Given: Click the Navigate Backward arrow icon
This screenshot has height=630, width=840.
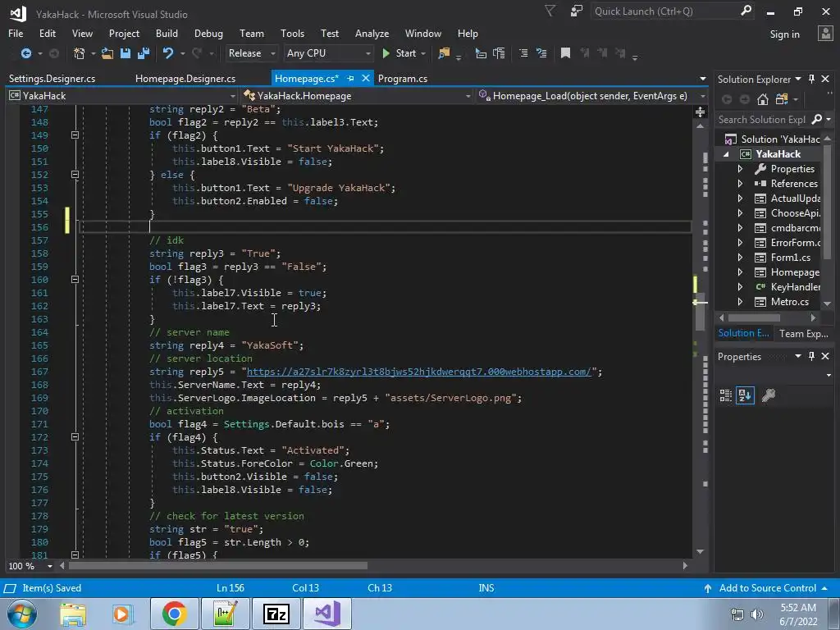Looking at the screenshot, I should pyautogui.click(x=25, y=53).
